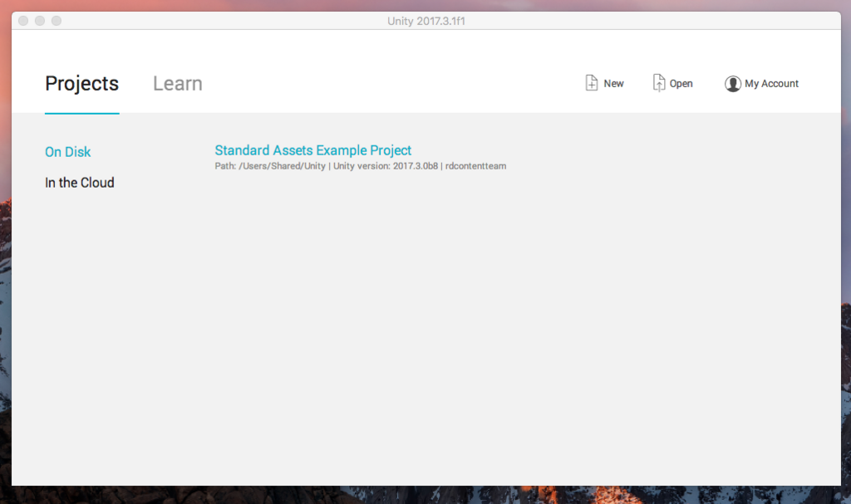Select In the Cloud projects
851x504 pixels.
tap(79, 183)
